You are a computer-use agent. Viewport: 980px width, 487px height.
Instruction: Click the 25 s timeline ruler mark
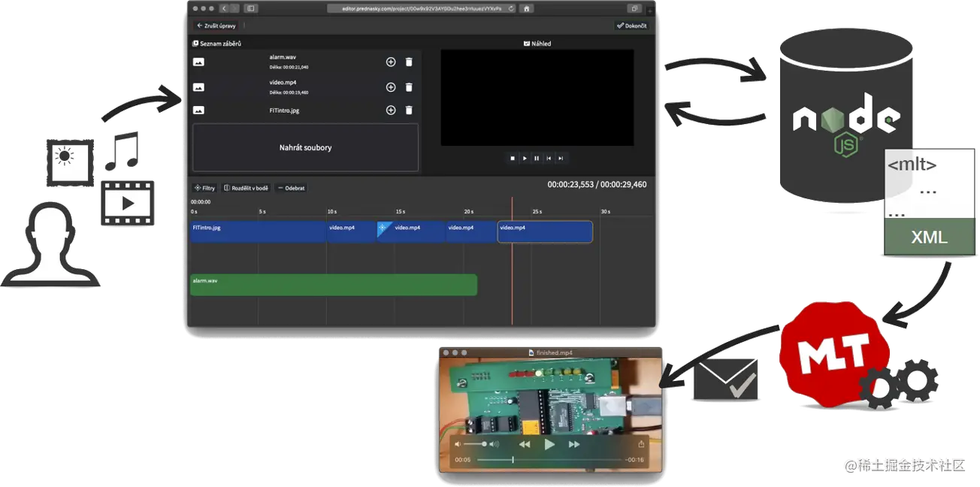pyautogui.click(x=537, y=212)
